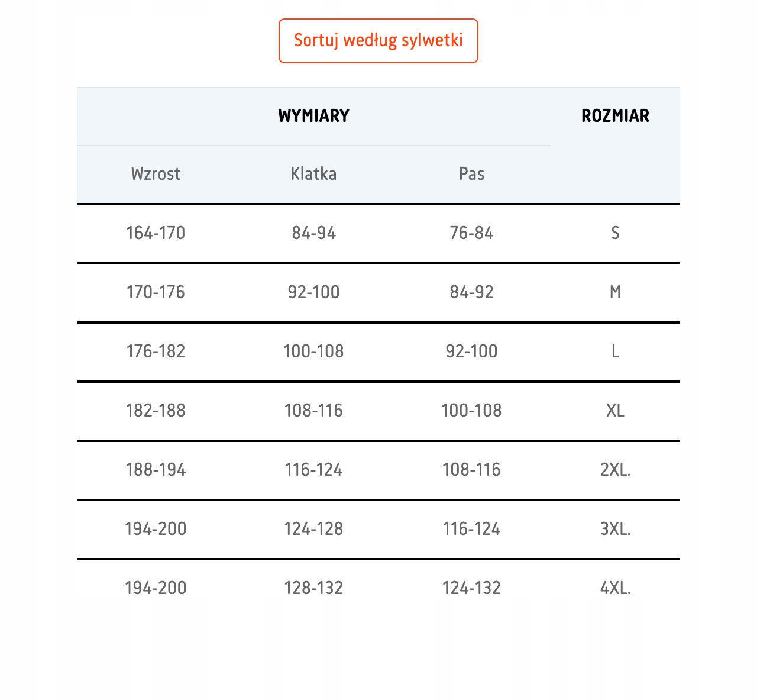Click chest measurement 84-94
Image resolution: width=757 pixels, height=700 pixels.
[x=313, y=233]
